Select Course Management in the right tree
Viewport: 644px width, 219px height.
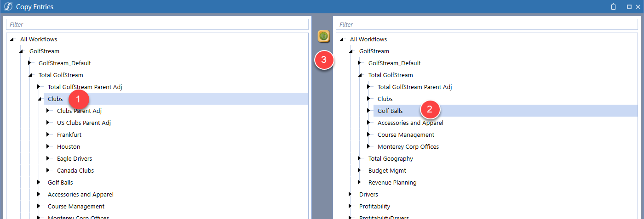(406, 135)
